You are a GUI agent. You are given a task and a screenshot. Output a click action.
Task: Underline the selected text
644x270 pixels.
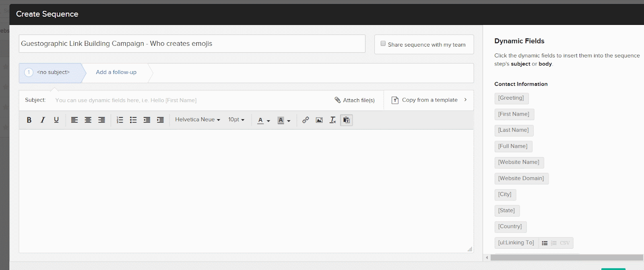pos(56,120)
